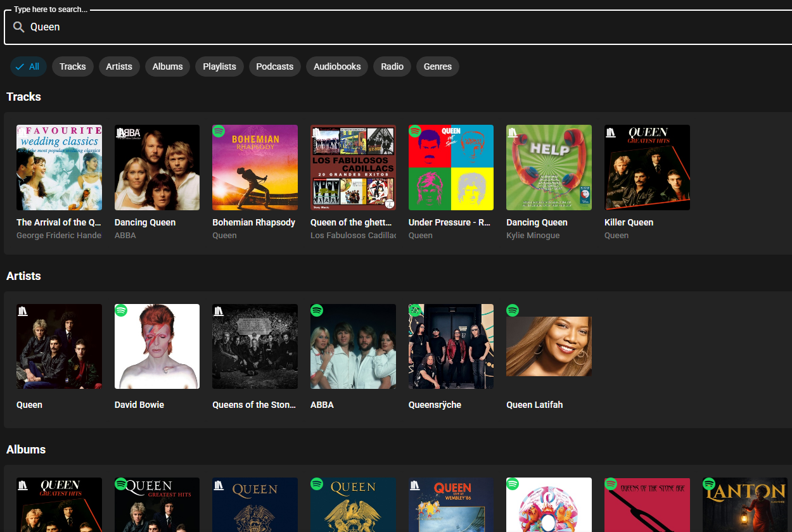Click the library badge on Queen artist
Viewport: 792px width, 532px height.
pyautogui.click(x=23, y=311)
